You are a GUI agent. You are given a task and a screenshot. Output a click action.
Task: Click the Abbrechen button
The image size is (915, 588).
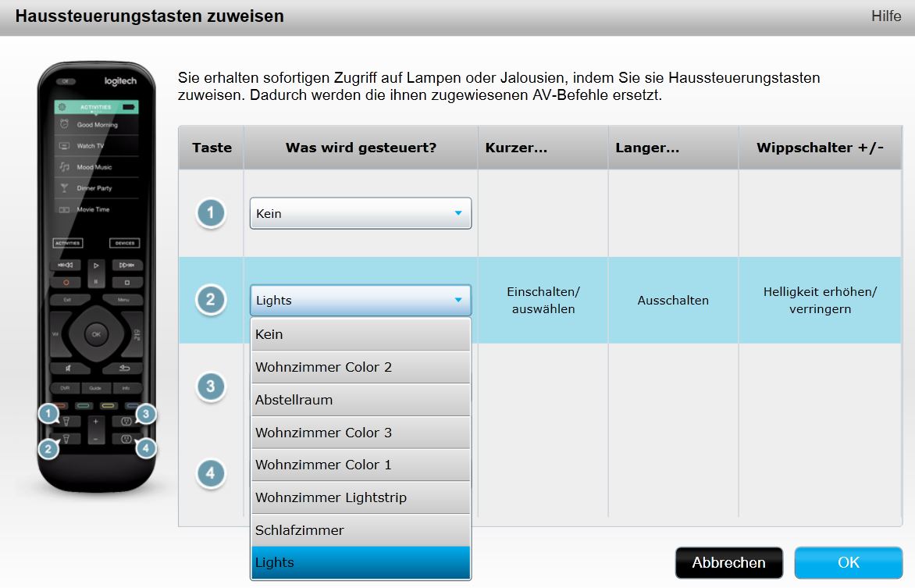click(x=728, y=562)
